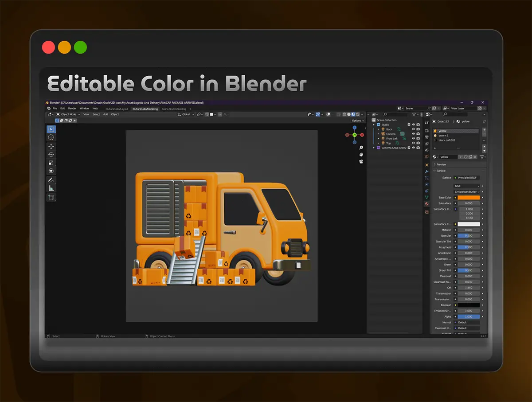Open the GGX distribution dropdown
This screenshot has width=532, height=402.
[x=466, y=186]
